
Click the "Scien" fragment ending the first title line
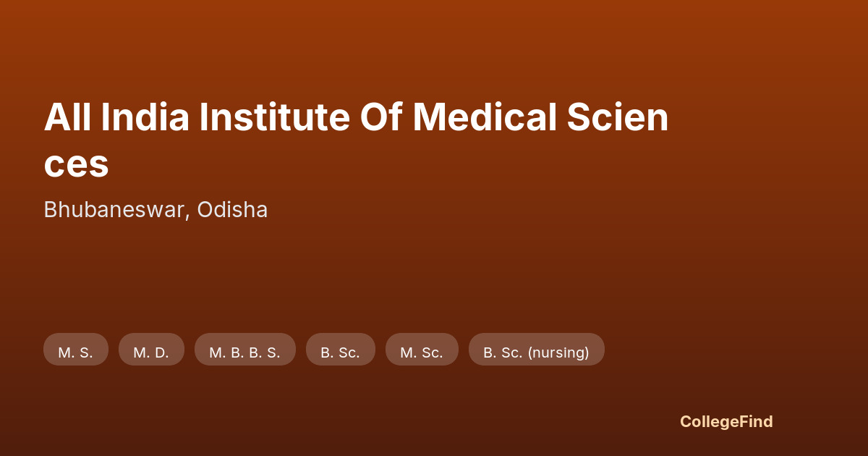[x=618, y=117]
